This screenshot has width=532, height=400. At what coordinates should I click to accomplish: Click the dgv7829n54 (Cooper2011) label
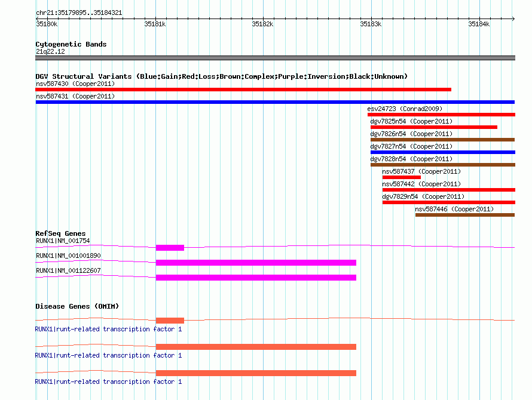[x=423, y=196]
